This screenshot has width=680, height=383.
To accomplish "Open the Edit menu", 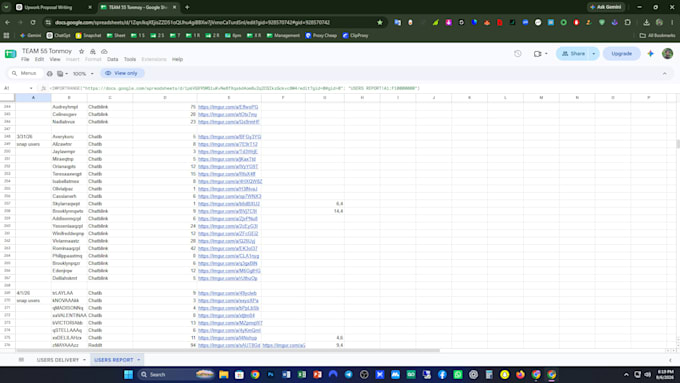I will tap(39, 59).
